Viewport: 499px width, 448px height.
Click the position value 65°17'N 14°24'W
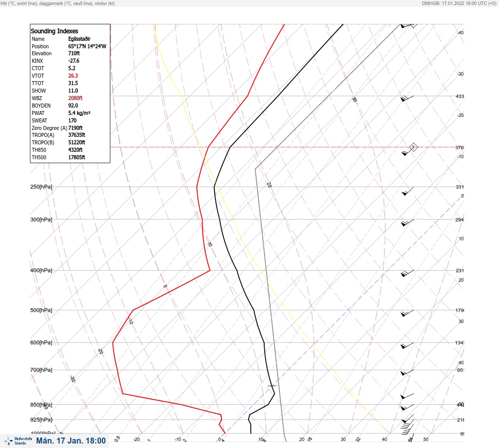(87, 46)
